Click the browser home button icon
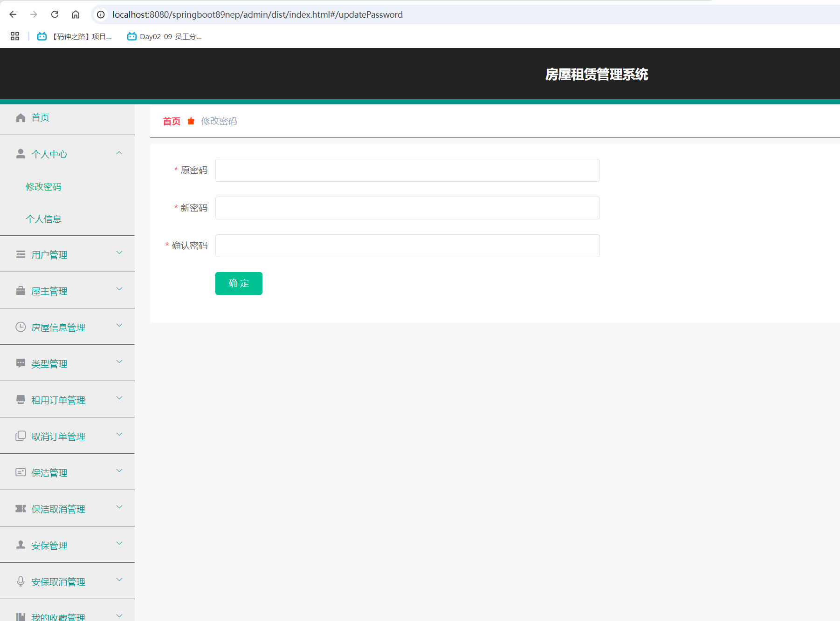Screen dimensions: 840x621 pyautogui.click(x=76, y=14)
